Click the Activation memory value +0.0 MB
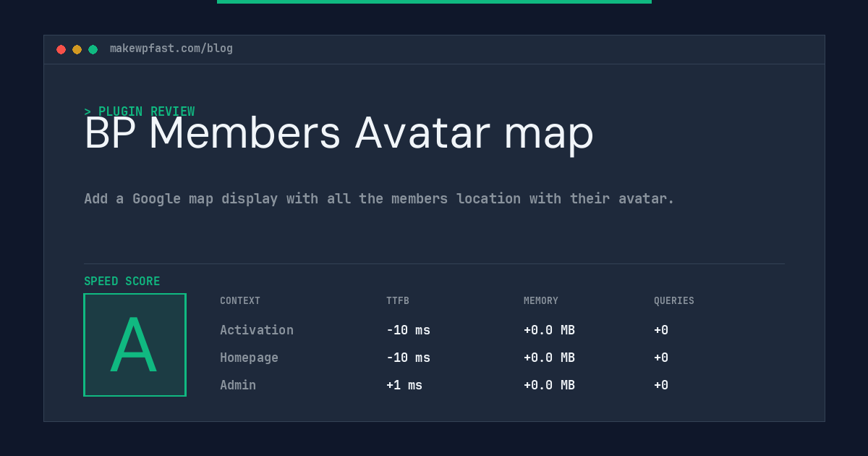 point(549,330)
